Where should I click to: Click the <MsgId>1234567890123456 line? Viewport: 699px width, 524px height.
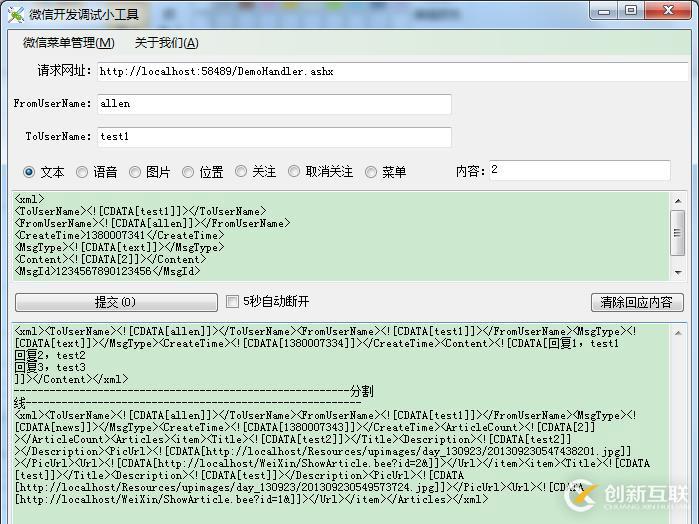coord(107,271)
